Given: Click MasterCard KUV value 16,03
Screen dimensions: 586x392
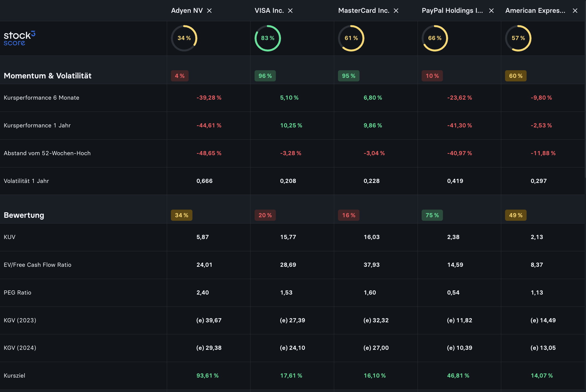Looking at the screenshot, I should point(371,237).
